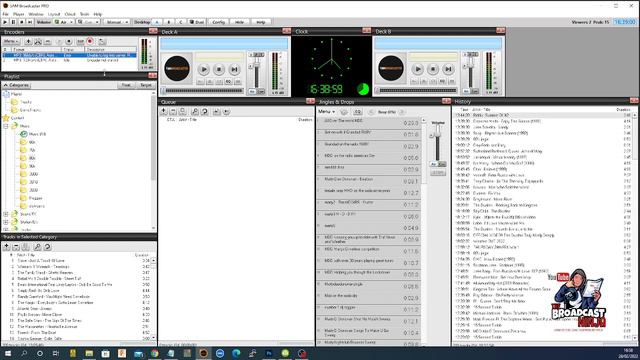Select the first MP3 encoder row

point(69,55)
